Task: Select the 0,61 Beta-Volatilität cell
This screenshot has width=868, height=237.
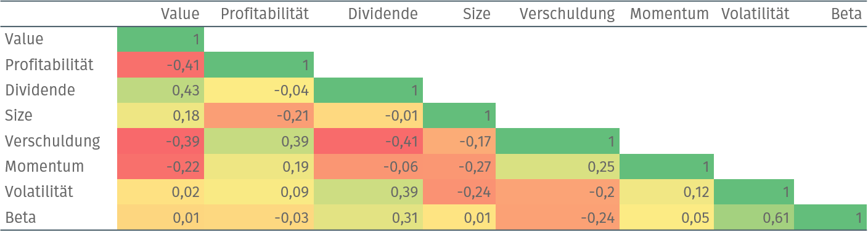Action: (x=754, y=217)
